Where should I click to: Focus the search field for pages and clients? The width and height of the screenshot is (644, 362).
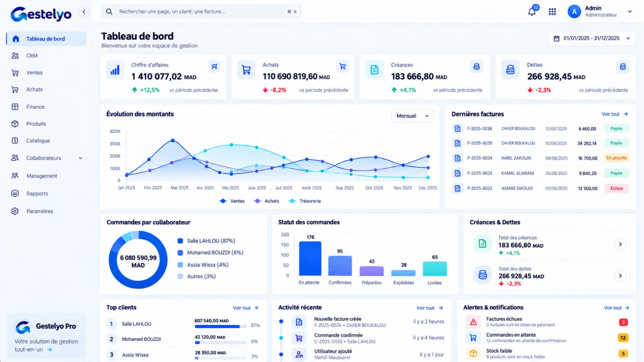tap(201, 12)
